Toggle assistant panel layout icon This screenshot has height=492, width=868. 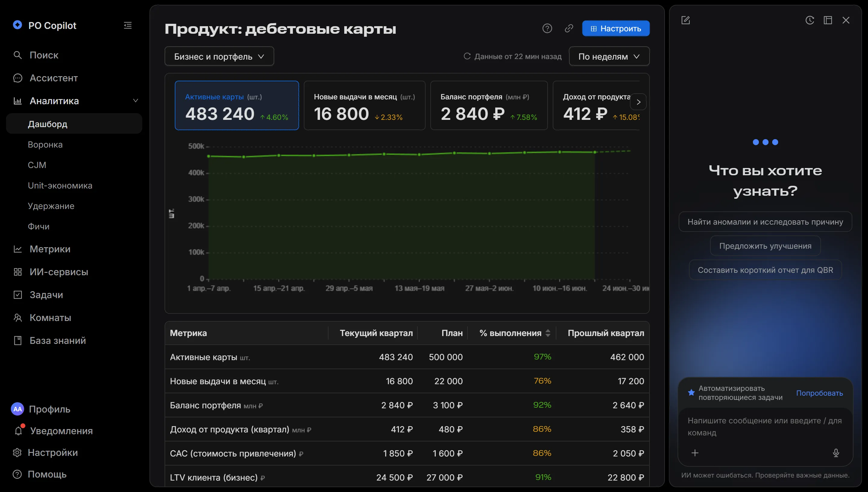[828, 20]
